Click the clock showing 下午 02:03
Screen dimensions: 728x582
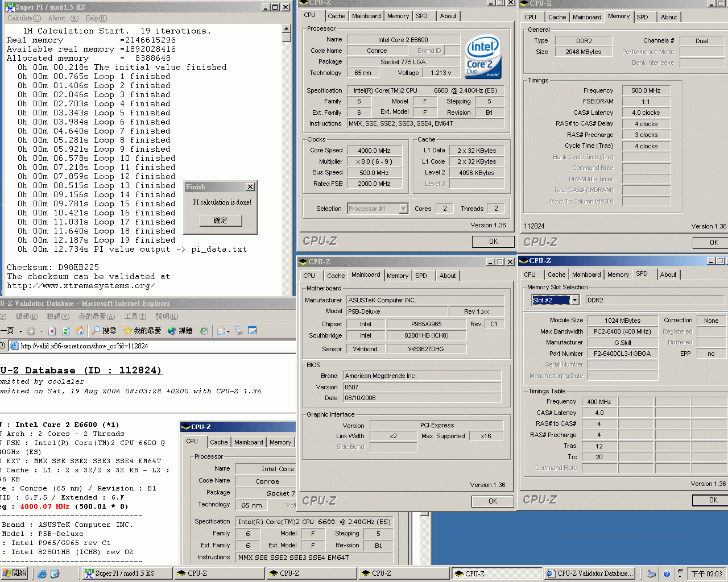coord(706,574)
